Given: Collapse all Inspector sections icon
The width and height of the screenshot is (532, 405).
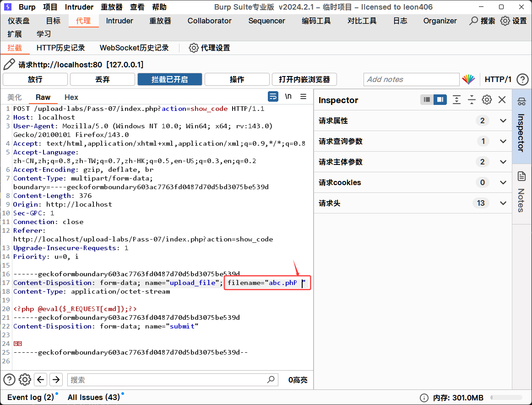Looking at the screenshot, I should [x=472, y=99].
